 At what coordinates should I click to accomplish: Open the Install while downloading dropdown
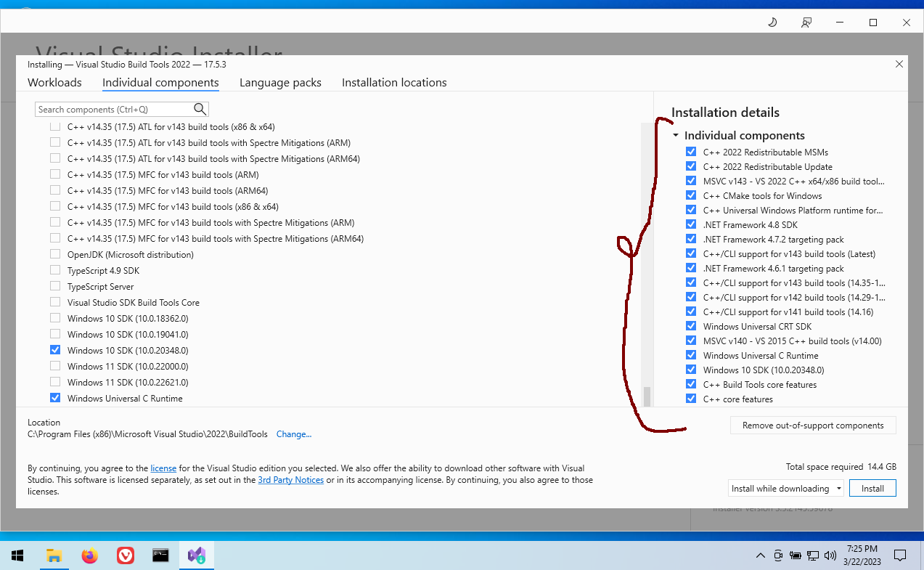click(786, 489)
